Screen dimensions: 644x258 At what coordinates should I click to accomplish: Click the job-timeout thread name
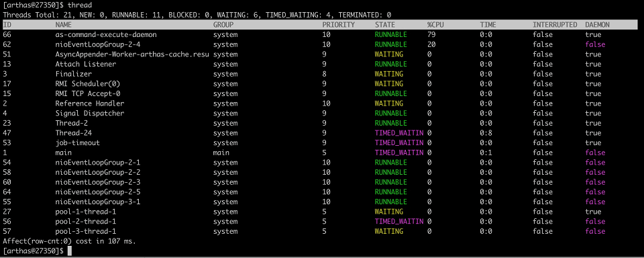coord(78,143)
